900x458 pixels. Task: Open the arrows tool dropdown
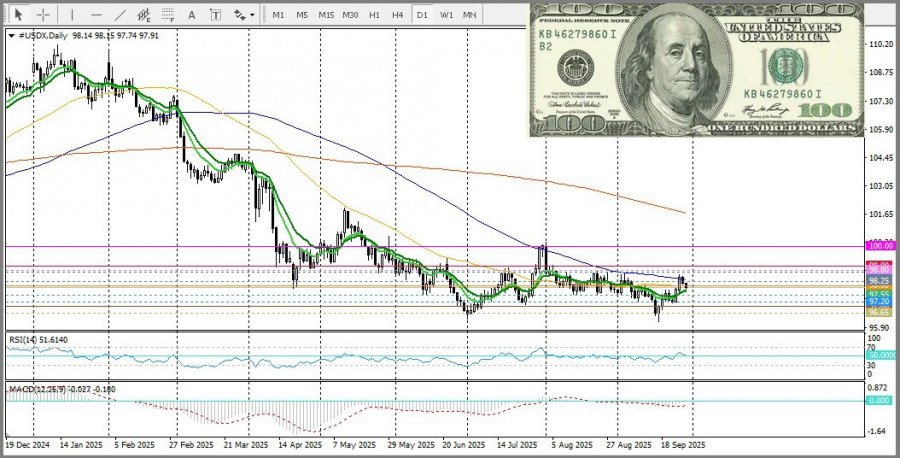click(x=243, y=15)
